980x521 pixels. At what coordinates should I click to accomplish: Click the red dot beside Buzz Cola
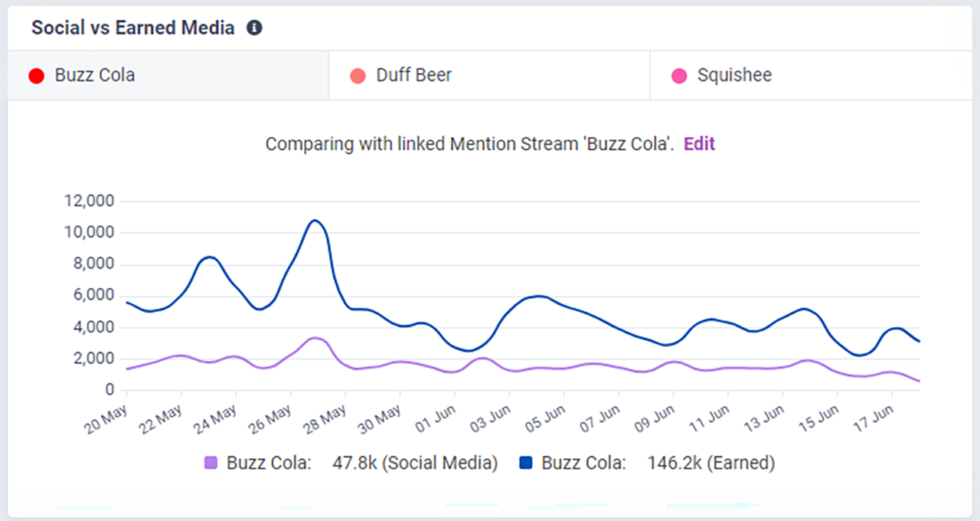[36, 74]
